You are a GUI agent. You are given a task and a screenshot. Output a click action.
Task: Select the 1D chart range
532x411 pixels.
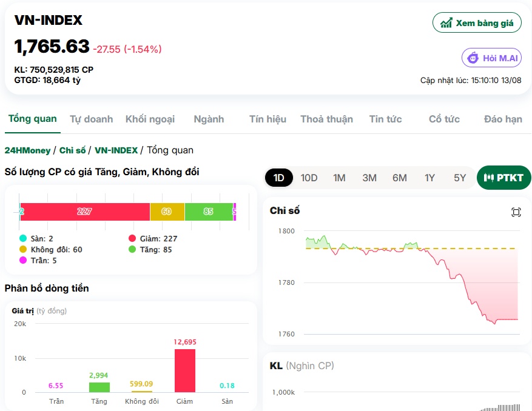point(279,178)
